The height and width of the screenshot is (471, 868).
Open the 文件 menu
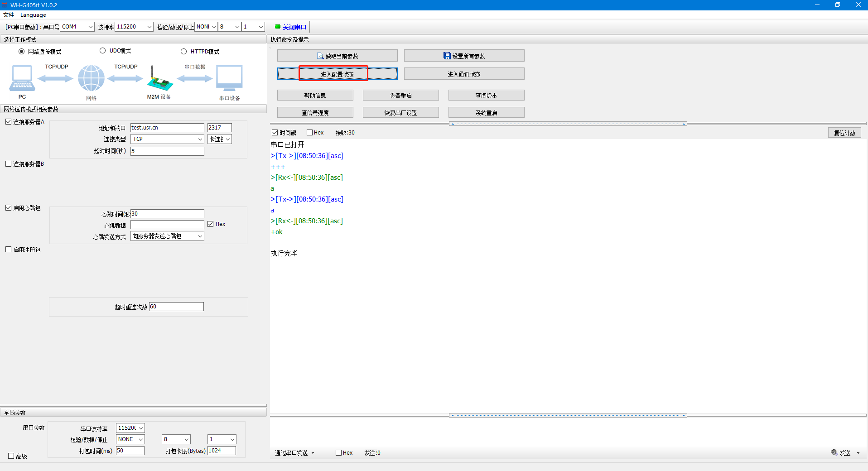tap(9, 15)
